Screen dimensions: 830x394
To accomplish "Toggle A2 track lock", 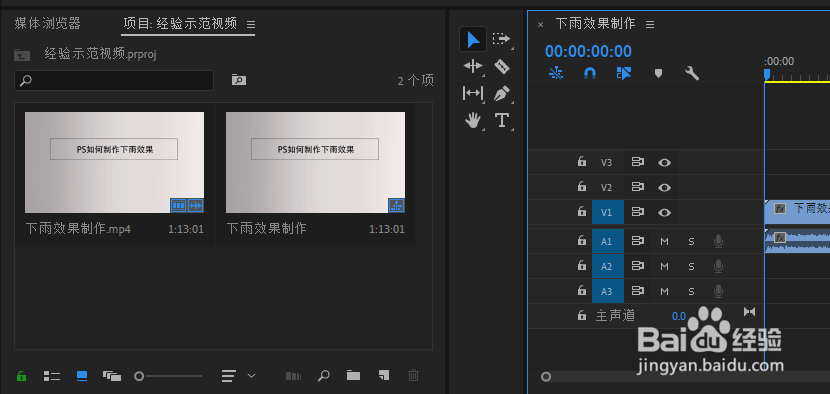I will point(582,265).
